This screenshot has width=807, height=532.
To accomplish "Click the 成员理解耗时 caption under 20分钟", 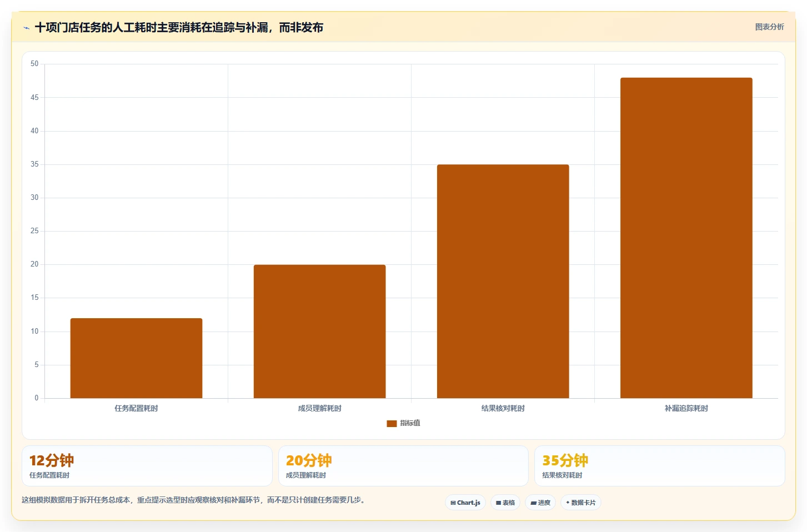I will click(x=305, y=475).
